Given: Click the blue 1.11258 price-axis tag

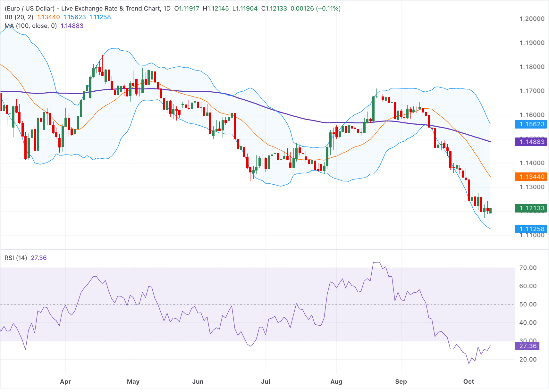Looking at the screenshot, I should [531, 229].
